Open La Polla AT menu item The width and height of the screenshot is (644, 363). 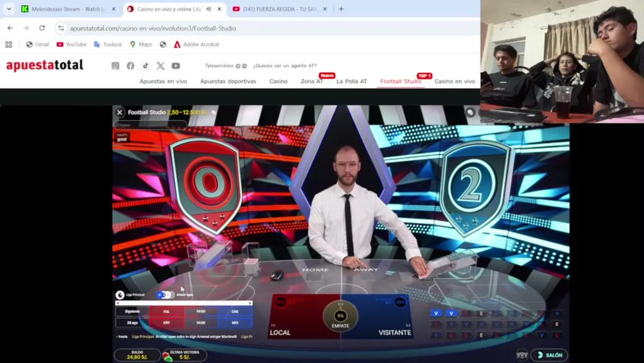[352, 81]
